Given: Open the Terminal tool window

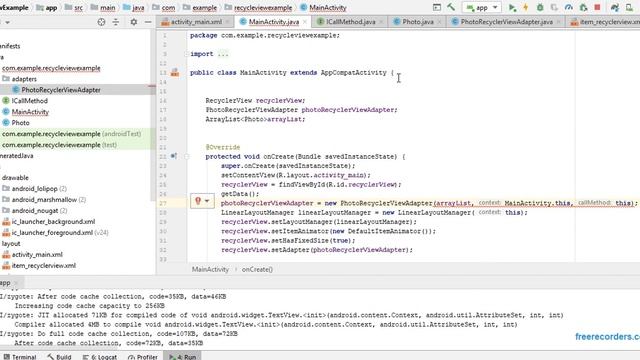Looking at the screenshot, I should (20, 357).
